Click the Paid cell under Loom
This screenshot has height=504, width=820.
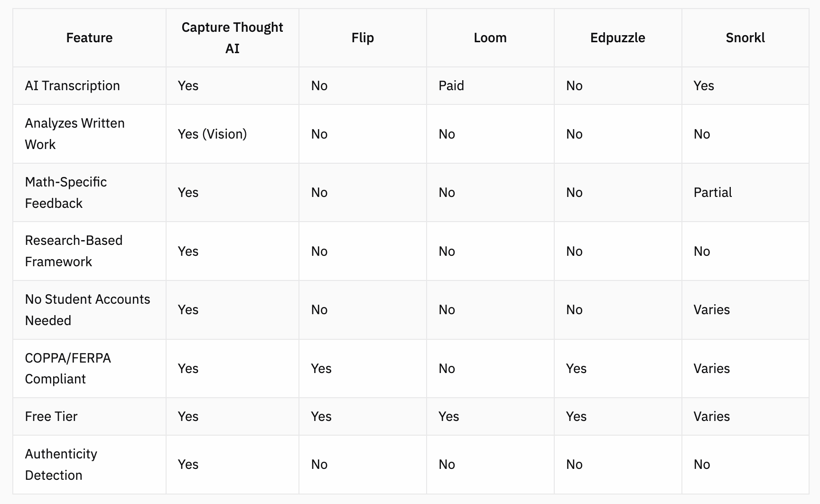(451, 86)
